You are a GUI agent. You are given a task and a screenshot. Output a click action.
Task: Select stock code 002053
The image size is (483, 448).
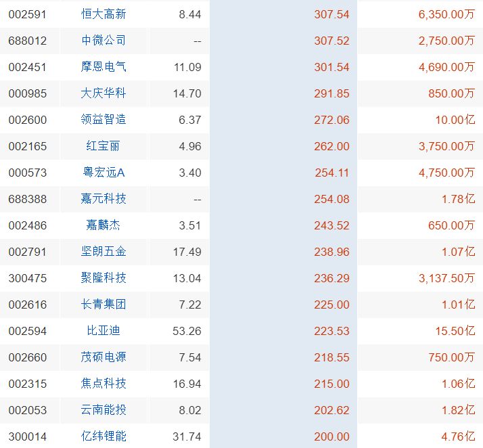(x=28, y=410)
